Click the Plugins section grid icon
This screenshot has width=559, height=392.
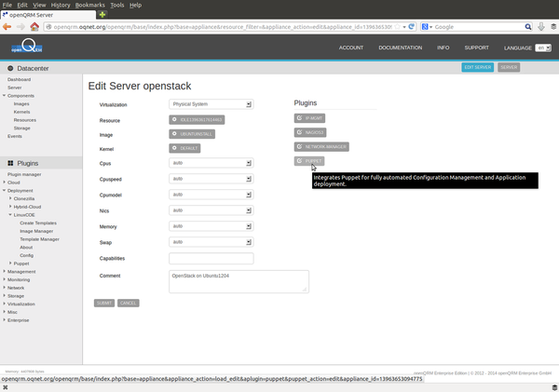(x=10, y=163)
